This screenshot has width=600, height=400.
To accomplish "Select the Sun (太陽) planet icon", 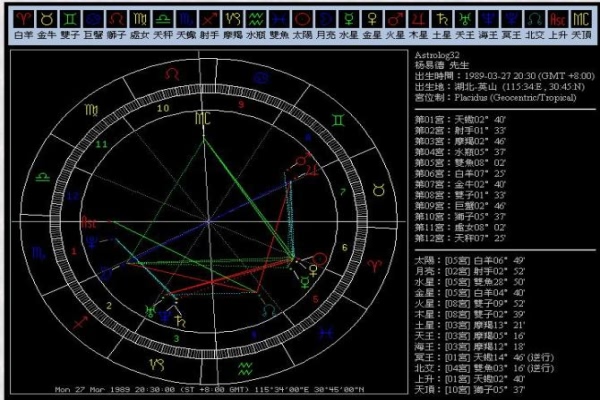I will [x=302, y=19].
